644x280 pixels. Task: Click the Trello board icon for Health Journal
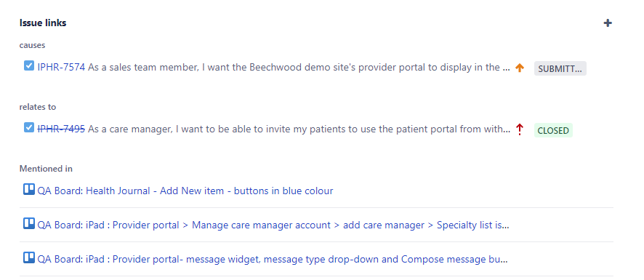pos(29,190)
